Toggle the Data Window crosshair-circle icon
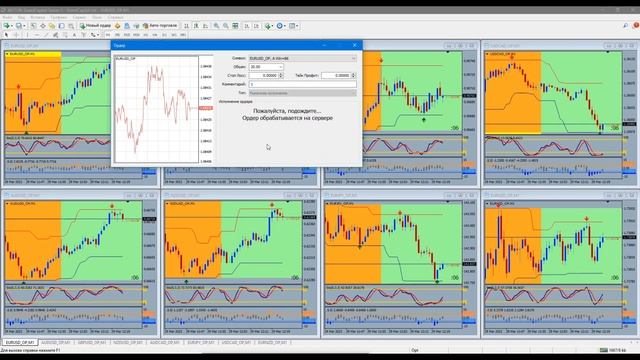 pos(43,26)
